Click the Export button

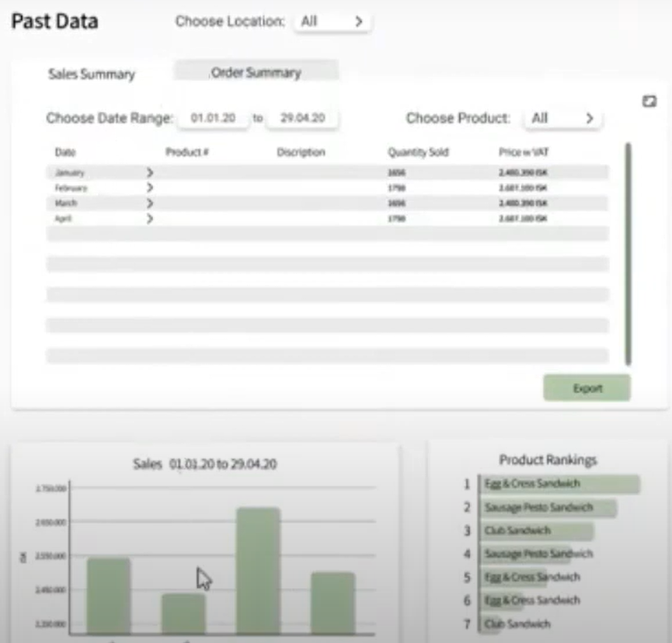tap(587, 388)
